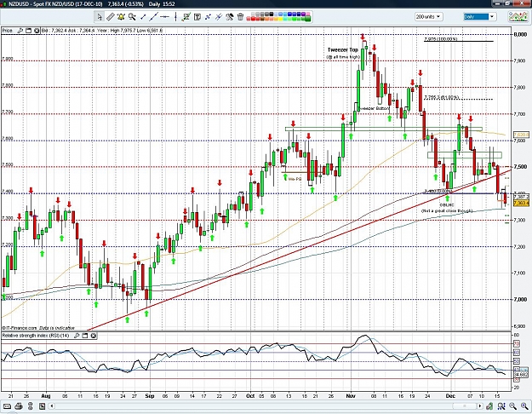Viewport: 532px width, 414px height.
Task: Select the long trend line tool
Action: [x=154, y=17]
